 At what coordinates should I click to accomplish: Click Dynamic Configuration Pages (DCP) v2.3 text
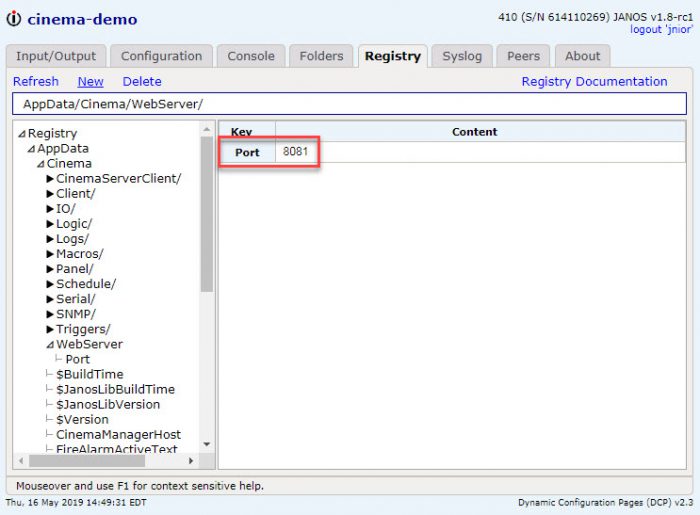click(605, 503)
